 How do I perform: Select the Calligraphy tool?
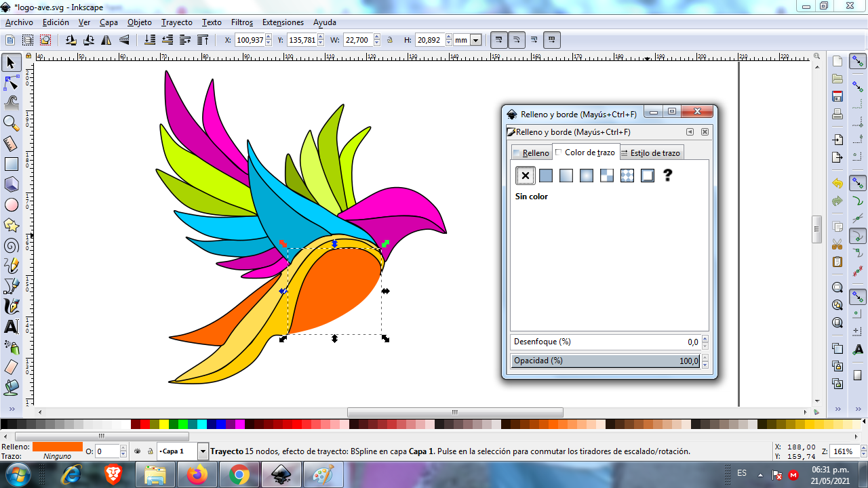pyautogui.click(x=11, y=306)
